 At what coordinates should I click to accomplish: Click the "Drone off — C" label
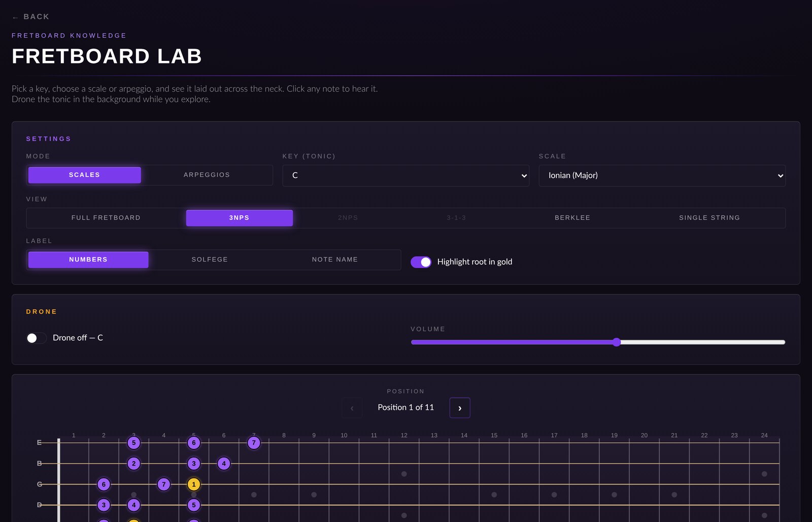(x=78, y=338)
